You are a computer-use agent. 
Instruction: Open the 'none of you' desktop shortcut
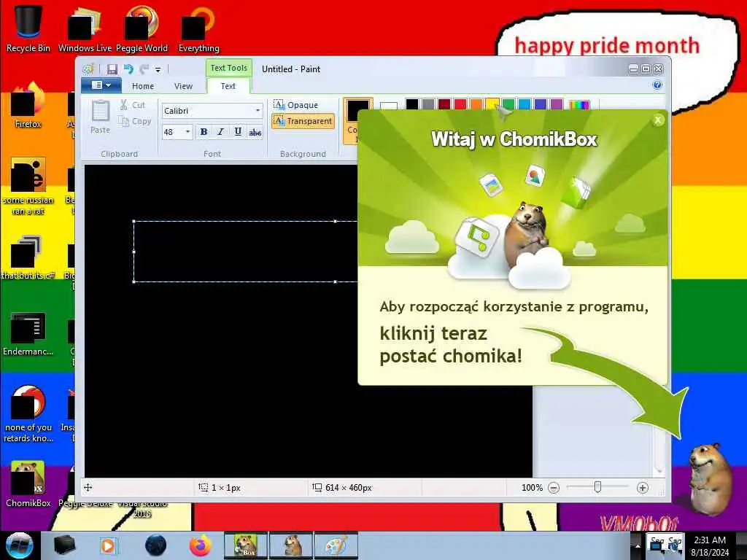tap(28, 414)
